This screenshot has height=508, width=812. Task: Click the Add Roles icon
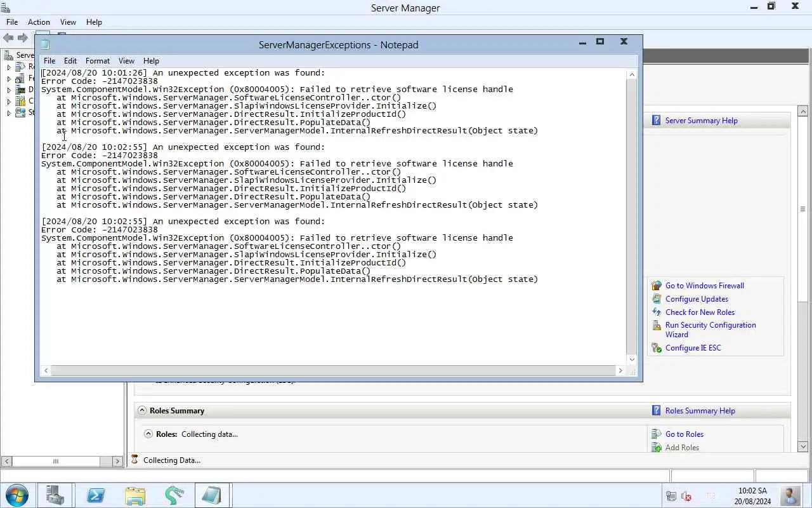click(657, 447)
